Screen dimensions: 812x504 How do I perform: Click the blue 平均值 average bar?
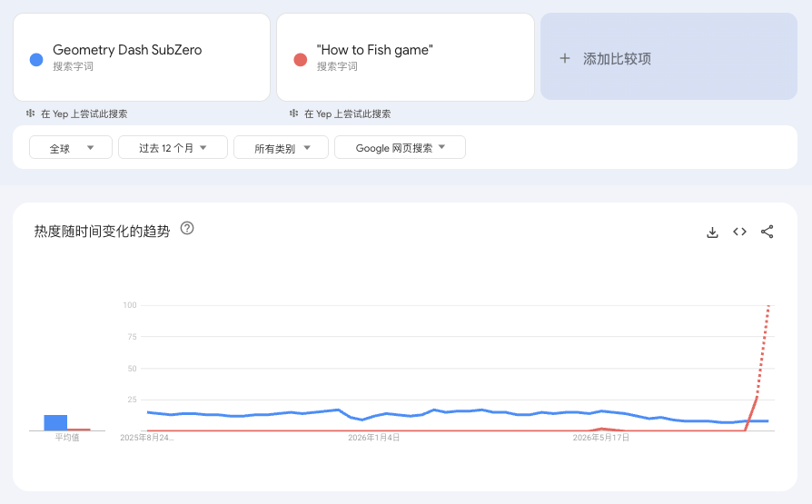coord(55,422)
